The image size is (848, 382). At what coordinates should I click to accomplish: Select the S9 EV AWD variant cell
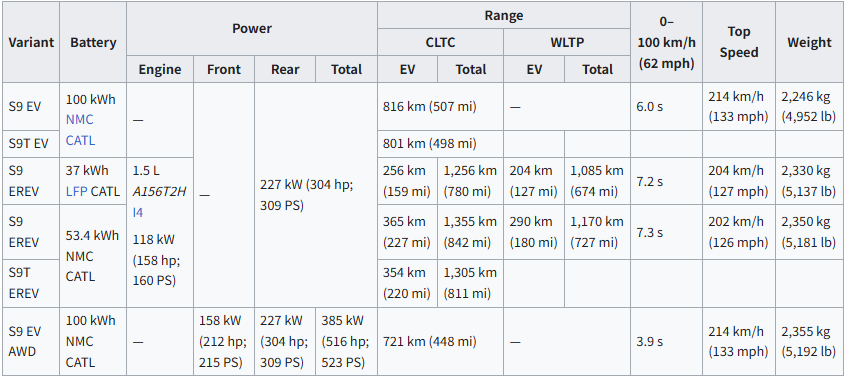coord(31,341)
